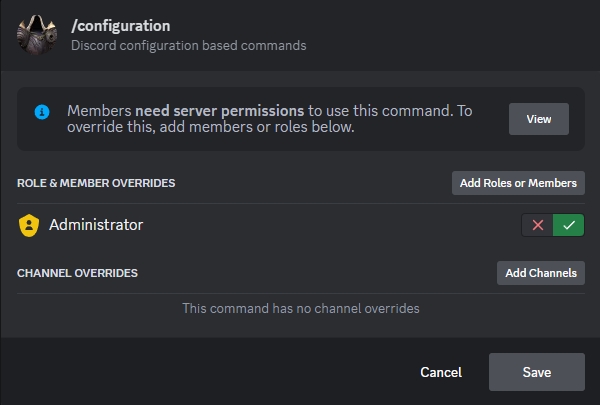Cancel the command permission changes
600x405 pixels.
(x=440, y=372)
